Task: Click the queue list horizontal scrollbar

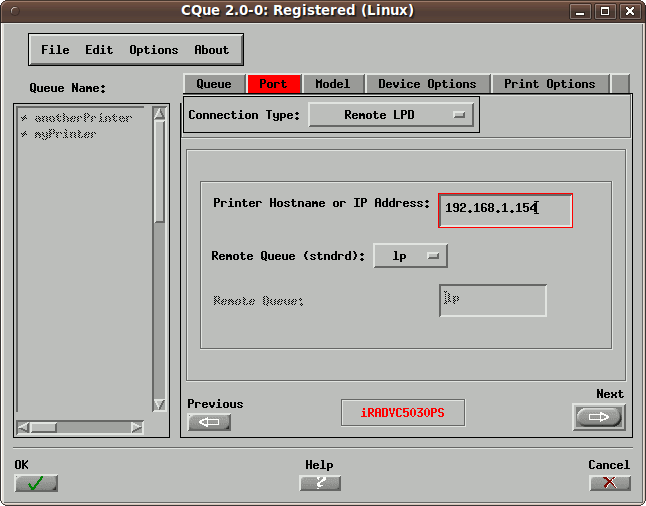Action: pyautogui.click(x=80, y=427)
